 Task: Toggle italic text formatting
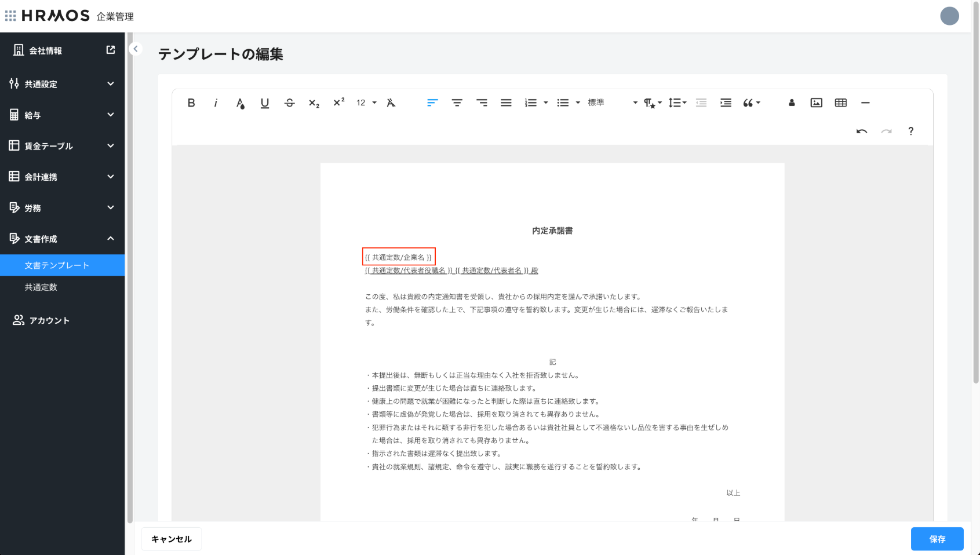coord(216,103)
